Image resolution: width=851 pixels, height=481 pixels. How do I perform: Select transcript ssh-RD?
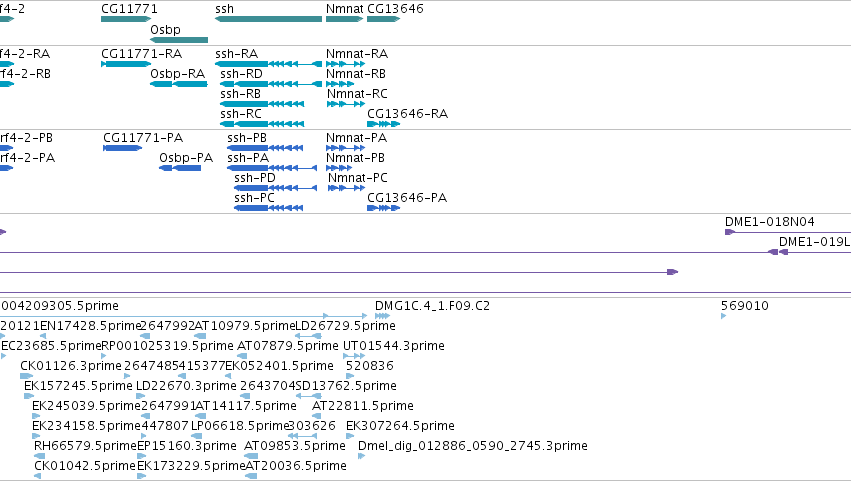pos(271,84)
